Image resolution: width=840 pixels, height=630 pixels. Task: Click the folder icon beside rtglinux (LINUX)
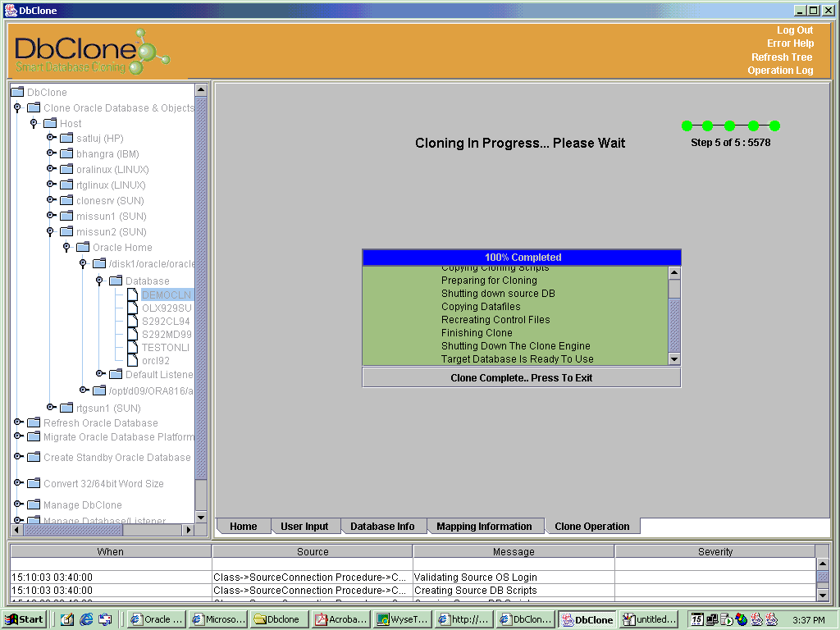(x=66, y=185)
